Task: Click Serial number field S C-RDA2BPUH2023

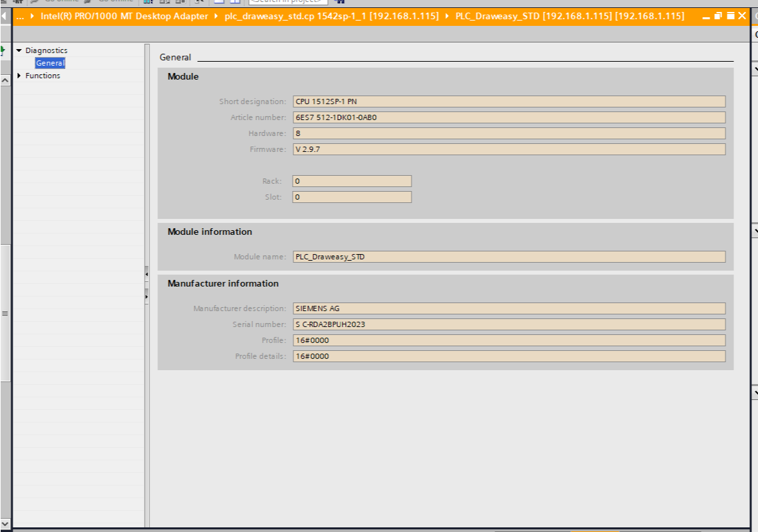Action: [509, 324]
